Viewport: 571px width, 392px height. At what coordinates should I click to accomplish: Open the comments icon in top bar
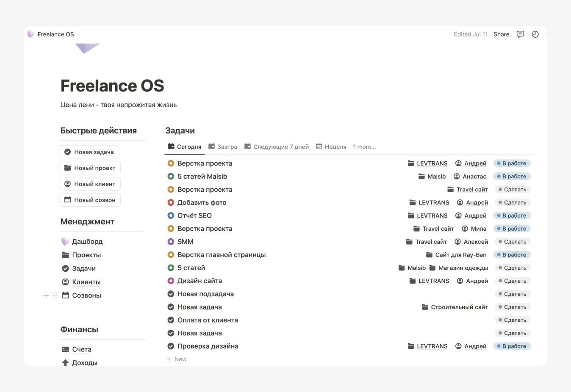[x=520, y=34]
